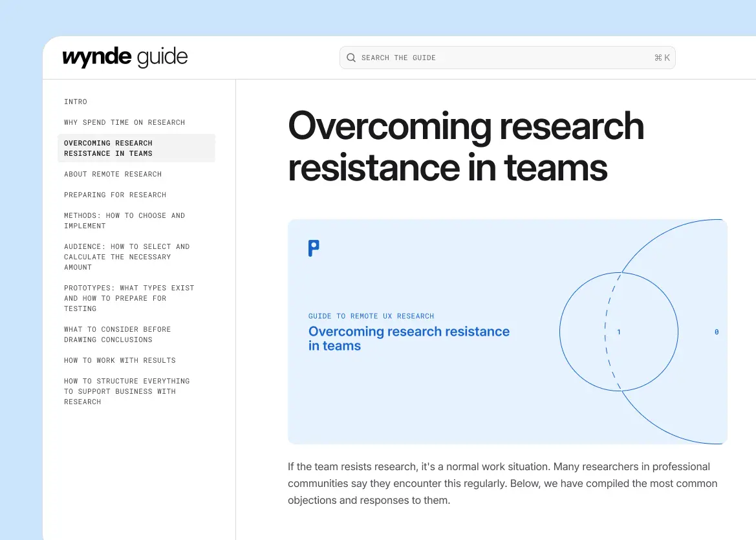
Task: Click the intro paragraph about team resistance
Action: (x=502, y=483)
